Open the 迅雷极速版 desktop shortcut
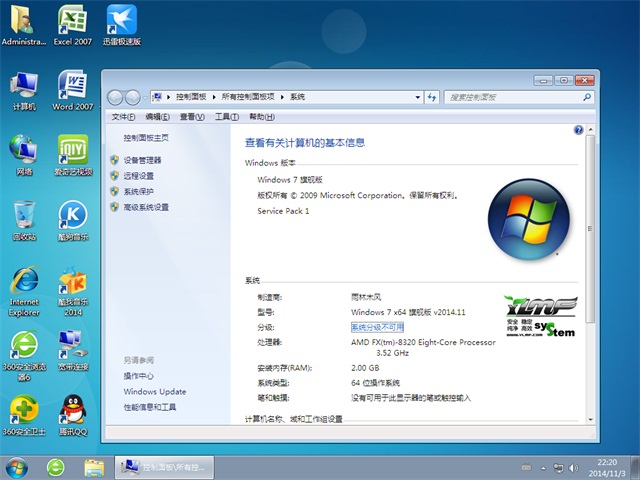Screen dimensions: 640x480 coord(122,26)
